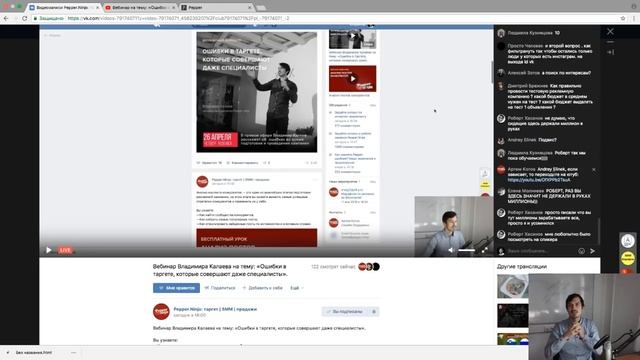Click the chat message input field
The height and width of the screenshot is (360, 640).
[x=541, y=251]
